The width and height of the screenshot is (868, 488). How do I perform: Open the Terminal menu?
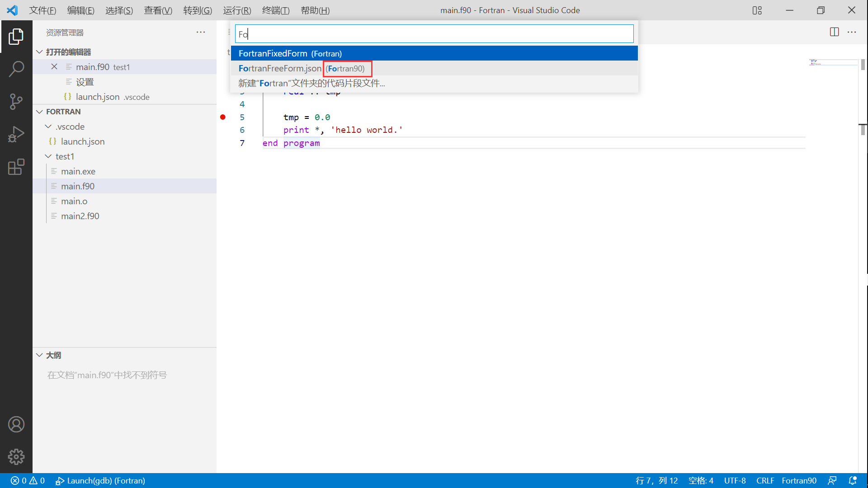(x=275, y=10)
